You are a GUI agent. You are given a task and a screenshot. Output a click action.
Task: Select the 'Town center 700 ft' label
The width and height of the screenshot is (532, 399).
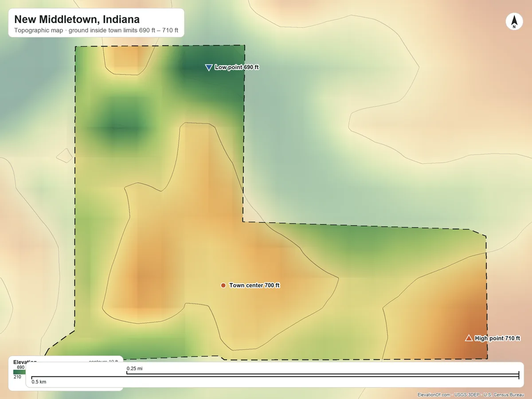click(x=254, y=285)
